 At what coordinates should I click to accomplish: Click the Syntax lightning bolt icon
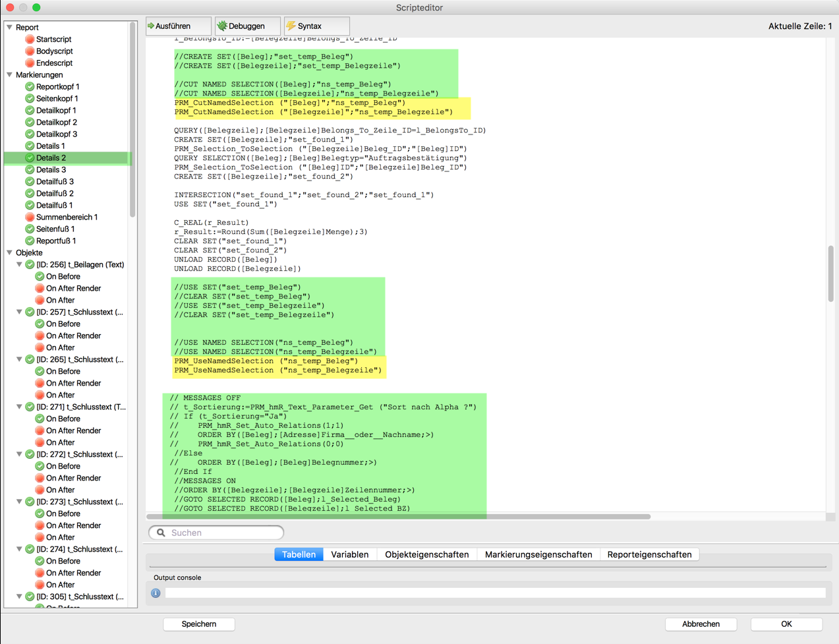click(291, 26)
